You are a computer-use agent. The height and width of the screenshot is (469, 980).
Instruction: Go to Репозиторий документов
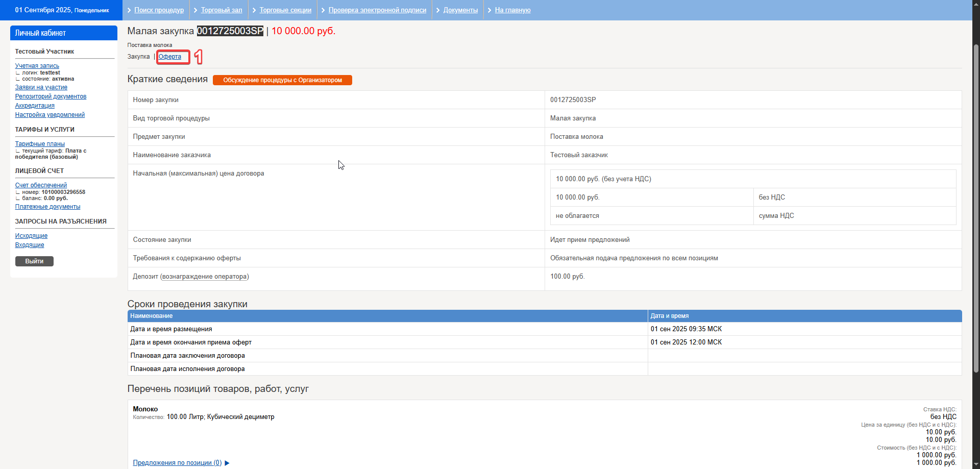tap(51, 96)
